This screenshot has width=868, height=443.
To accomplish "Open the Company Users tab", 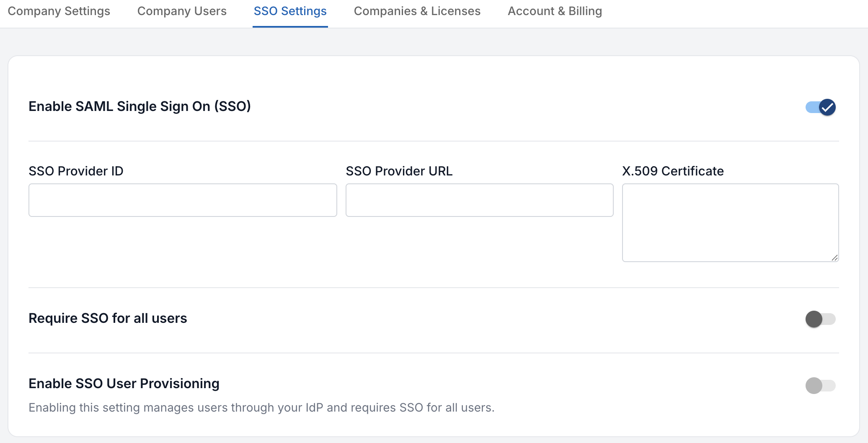I will (182, 11).
